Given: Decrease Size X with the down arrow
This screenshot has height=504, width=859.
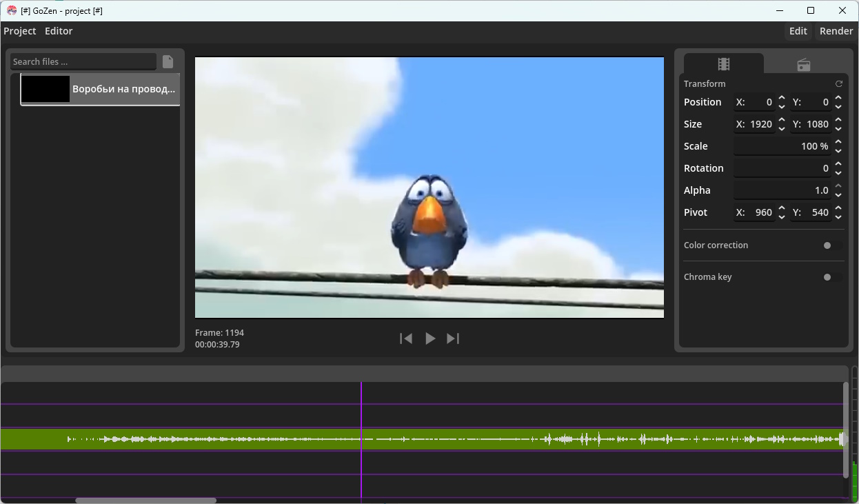Looking at the screenshot, I should point(782,128).
